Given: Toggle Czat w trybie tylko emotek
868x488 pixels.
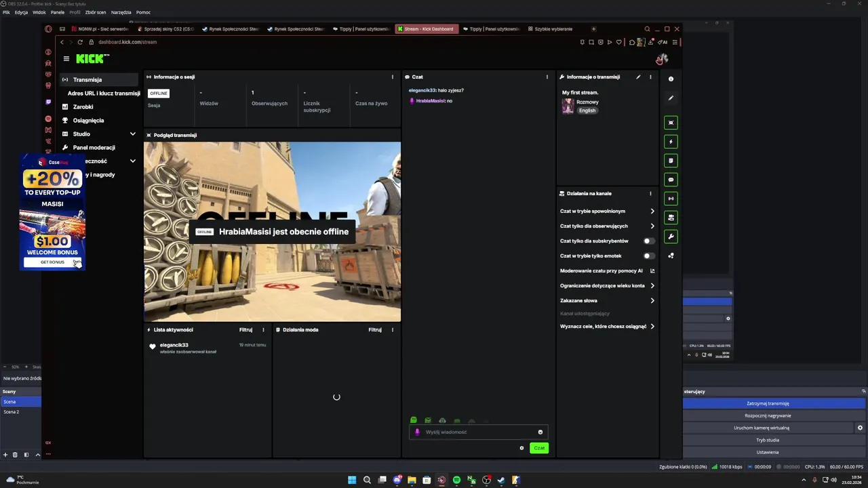Looking at the screenshot, I should pyautogui.click(x=649, y=256).
